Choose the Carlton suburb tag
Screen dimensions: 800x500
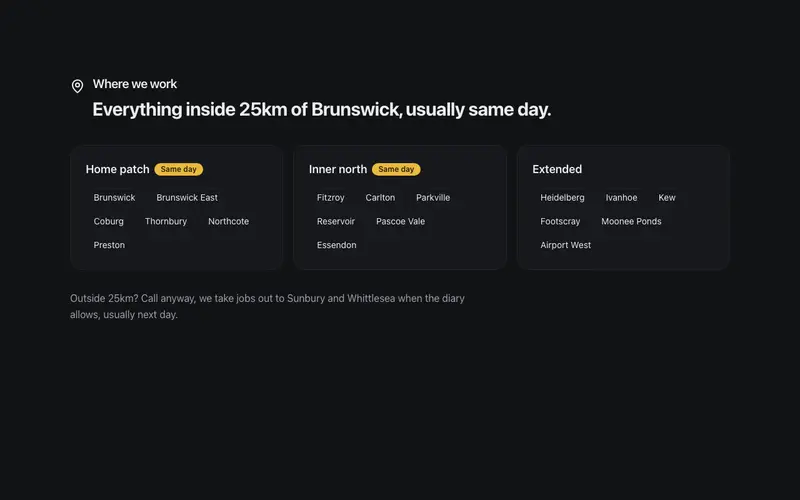[x=380, y=197]
